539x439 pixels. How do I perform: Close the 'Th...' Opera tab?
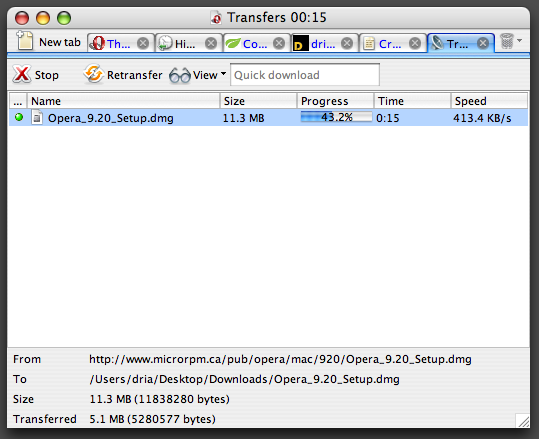(143, 43)
